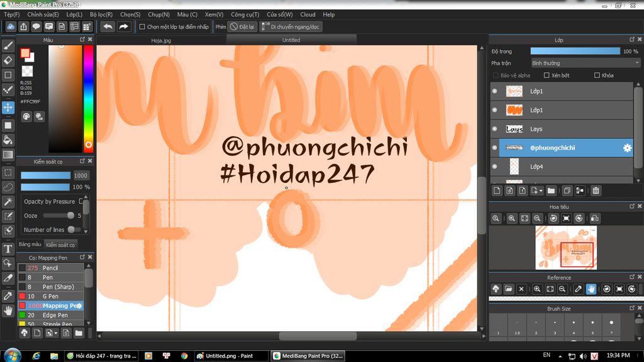Click the cloud save icon in toolbar
The image size is (644, 362).
pyautogui.click(x=11, y=26)
